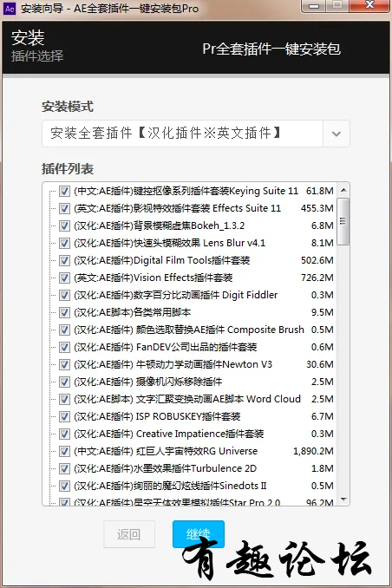Screen dimensions: 392x588
Task: Select the Turbulence 2D plugin list entry
Action: (196, 468)
